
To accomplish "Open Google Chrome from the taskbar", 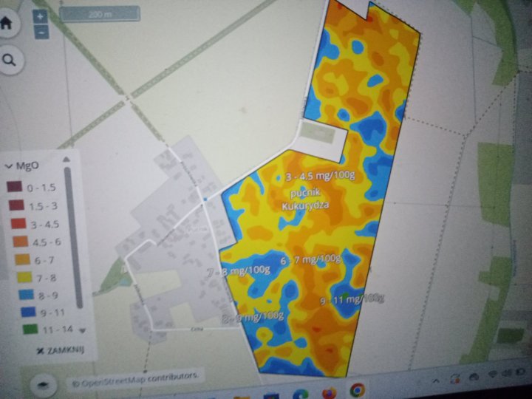I will tap(357, 389).
